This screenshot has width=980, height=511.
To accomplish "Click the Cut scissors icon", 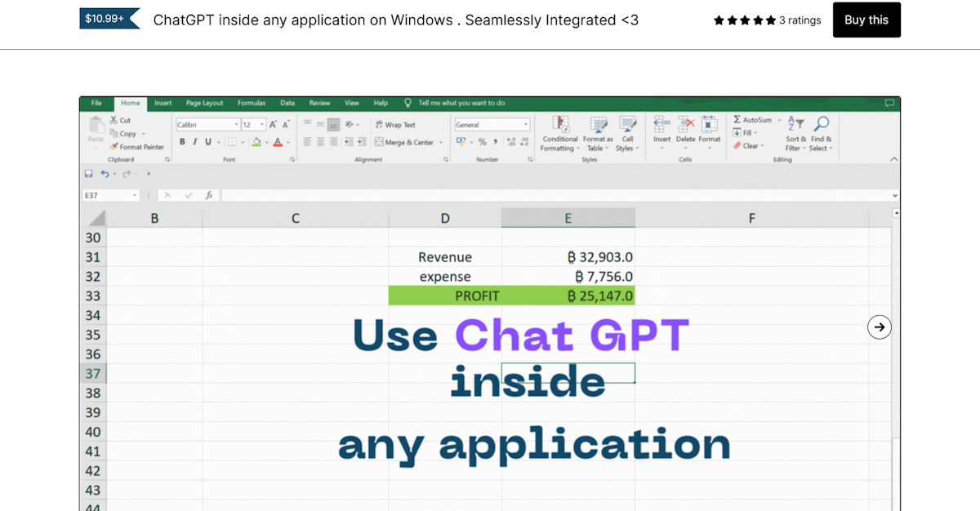I will (114, 120).
